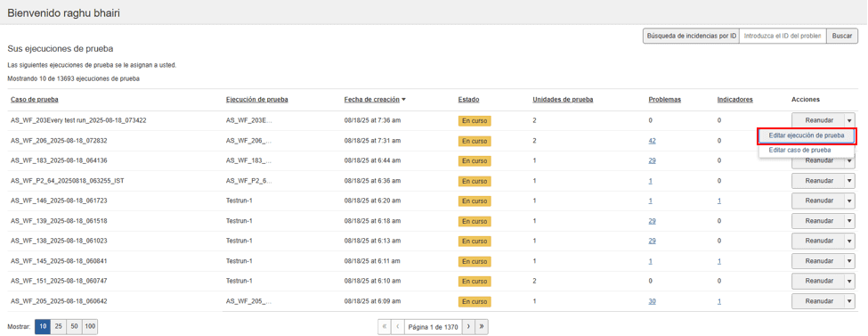The width and height of the screenshot is (868, 336).
Task: Show 25 results per page
Action: (x=58, y=327)
